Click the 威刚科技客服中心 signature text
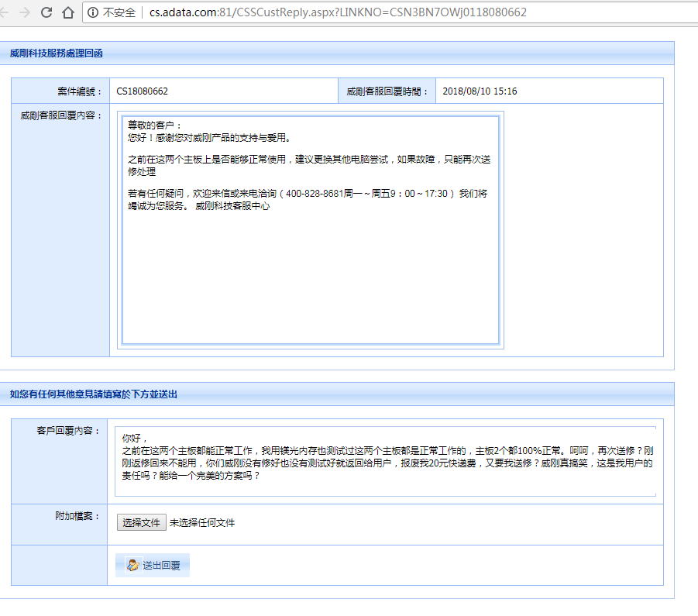 [232, 206]
